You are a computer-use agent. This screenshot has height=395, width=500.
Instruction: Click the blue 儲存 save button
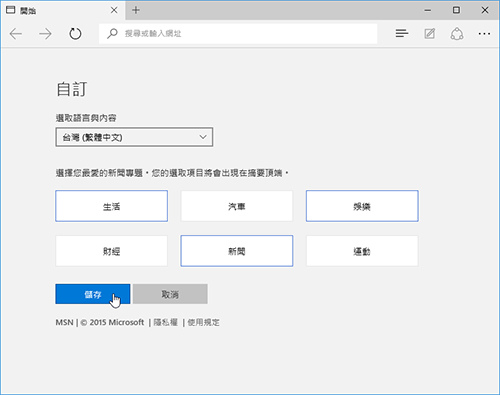point(93,294)
